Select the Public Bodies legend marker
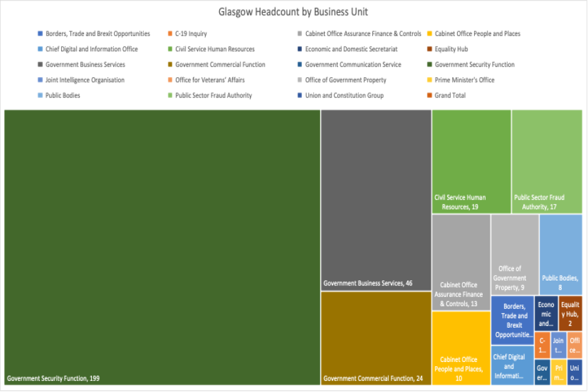The width and height of the screenshot is (588, 392). pyautogui.click(x=40, y=96)
